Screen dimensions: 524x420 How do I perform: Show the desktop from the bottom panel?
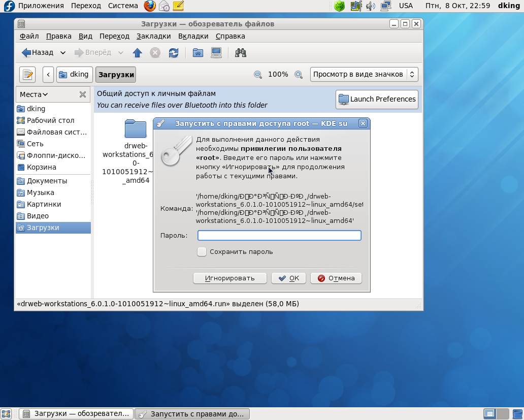coord(6,414)
